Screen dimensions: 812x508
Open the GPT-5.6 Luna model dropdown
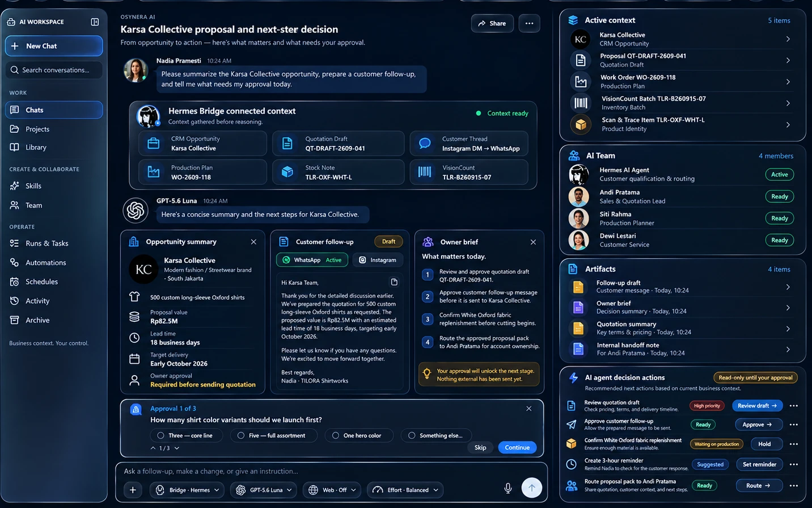[x=264, y=490]
